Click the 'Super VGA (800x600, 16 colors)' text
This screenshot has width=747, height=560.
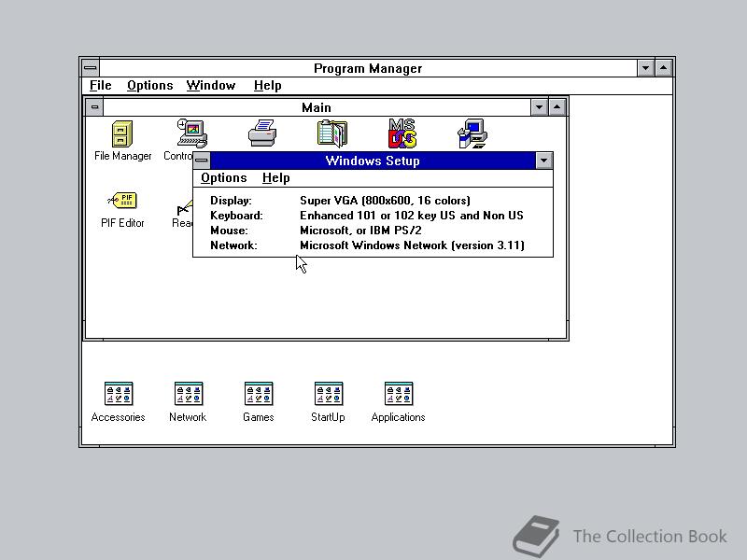coord(385,201)
